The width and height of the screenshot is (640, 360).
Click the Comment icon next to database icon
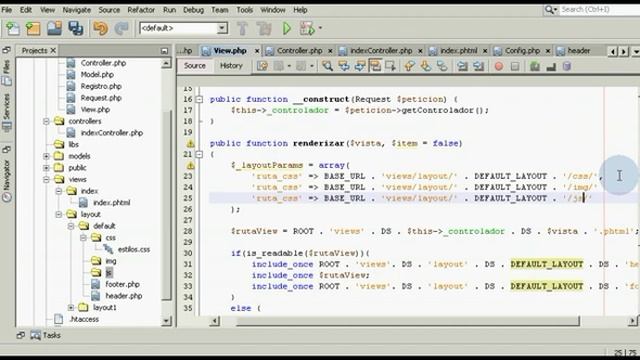click(551, 67)
